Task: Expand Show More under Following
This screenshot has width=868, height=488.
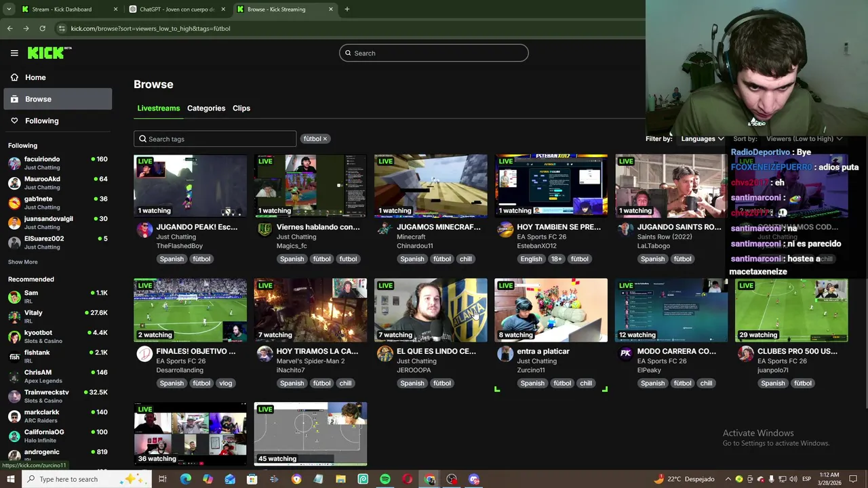Action: pyautogui.click(x=23, y=262)
